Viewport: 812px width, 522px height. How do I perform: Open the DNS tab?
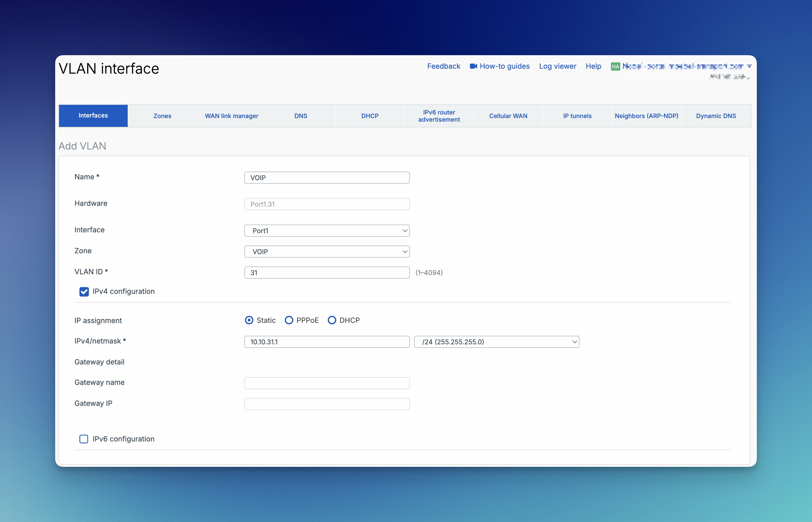pos(301,116)
